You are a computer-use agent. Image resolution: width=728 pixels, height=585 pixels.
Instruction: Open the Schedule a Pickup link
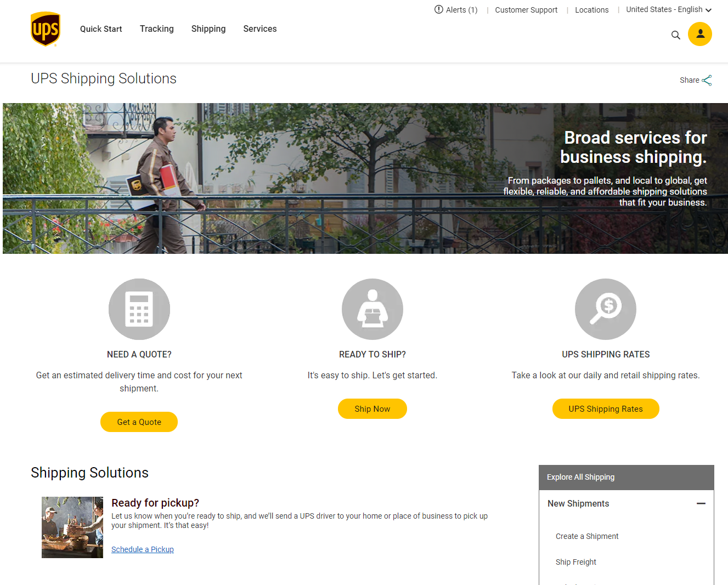(x=143, y=549)
